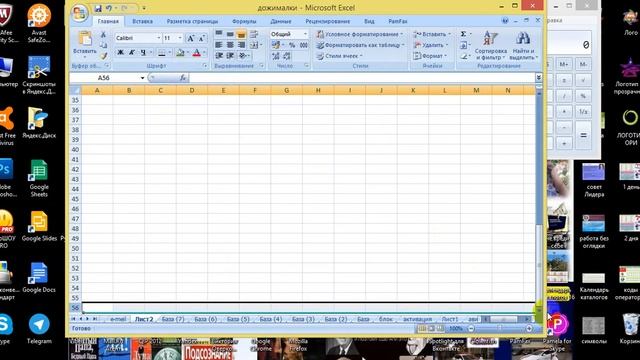Decrease font size with the small A icon
This screenshot has width=640, height=360.
(x=202, y=38)
